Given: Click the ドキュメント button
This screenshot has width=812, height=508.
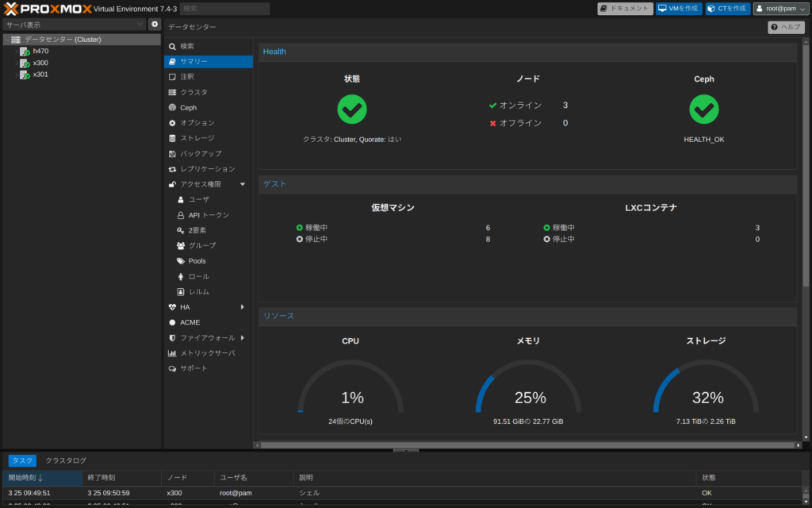Looking at the screenshot, I should click(x=625, y=9).
